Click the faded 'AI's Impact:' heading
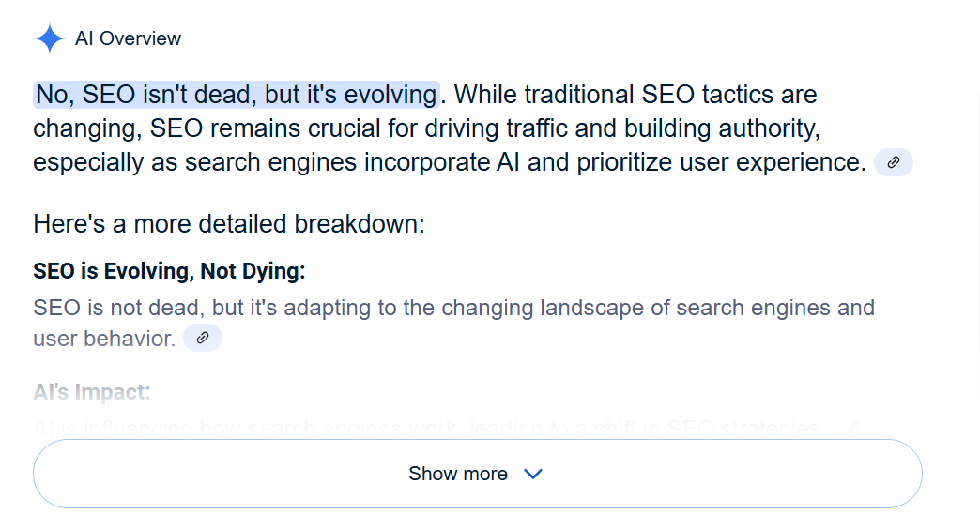Screen dimensions: 980x529 pyautogui.click(x=92, y=392)
